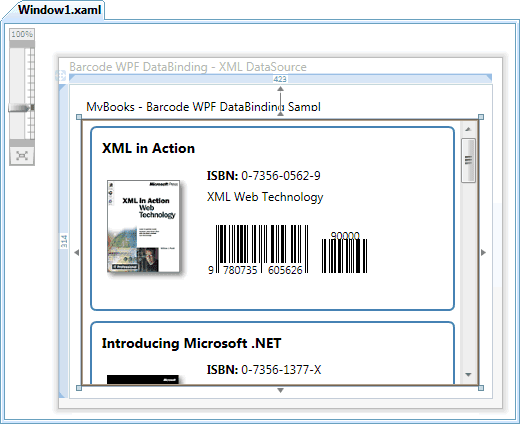The width and height of the screenshot is (520, 424).
Task: Click the Barcode WPF DataBinding window title
Action: [188, 67]
